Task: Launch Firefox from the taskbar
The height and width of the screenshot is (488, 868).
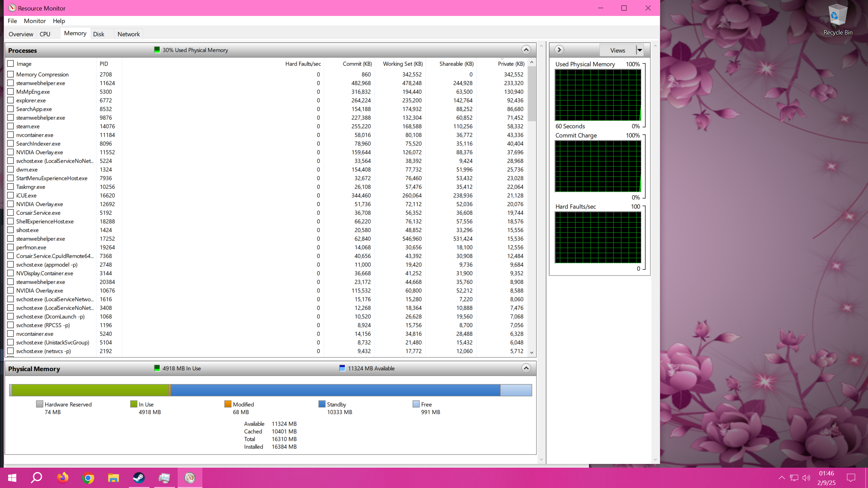Action: pos(62,478)
